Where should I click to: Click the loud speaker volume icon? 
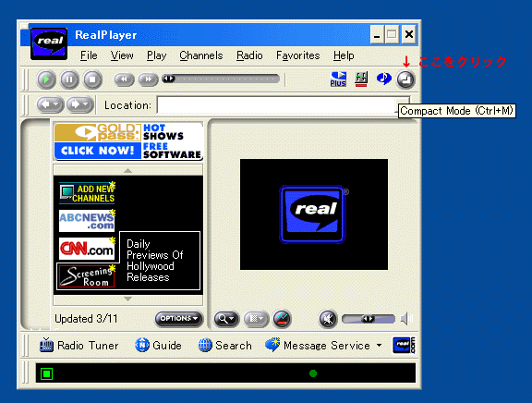405,319
